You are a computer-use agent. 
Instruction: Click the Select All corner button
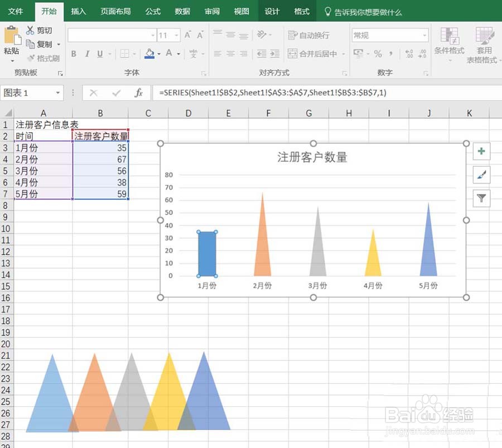click(x=8, y=113)
